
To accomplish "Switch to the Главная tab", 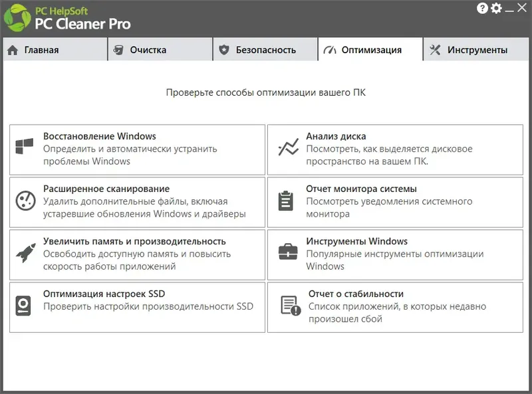I will [x=55, y=50].
